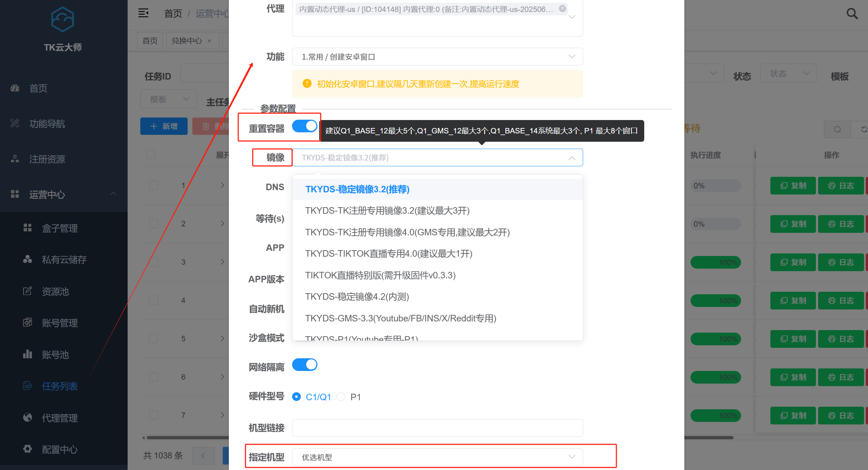
Task: Select TKYDS-TIKTOK直播专用4.0 image option
Action: [x=389, y=254]
